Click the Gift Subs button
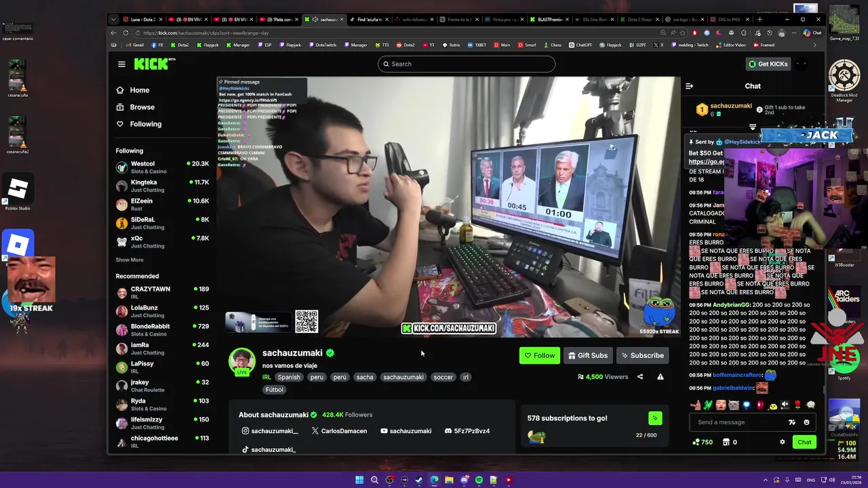 point(588,355)
